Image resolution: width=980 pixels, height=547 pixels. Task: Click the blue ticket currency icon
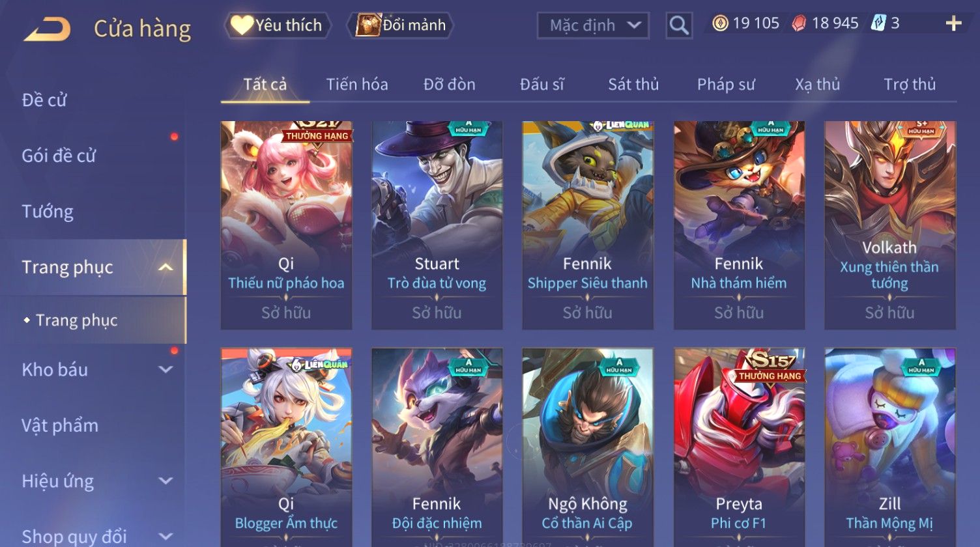point(878,23)
